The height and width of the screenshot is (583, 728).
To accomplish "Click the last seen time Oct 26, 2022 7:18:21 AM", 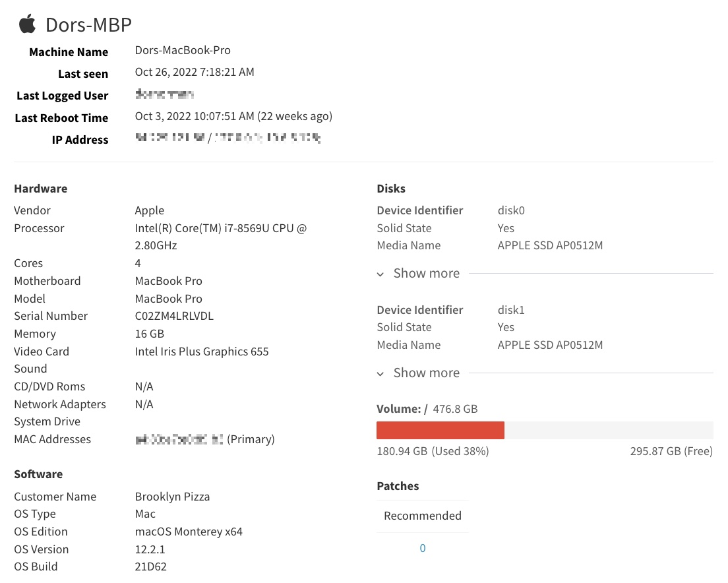I will click(195, 72).
